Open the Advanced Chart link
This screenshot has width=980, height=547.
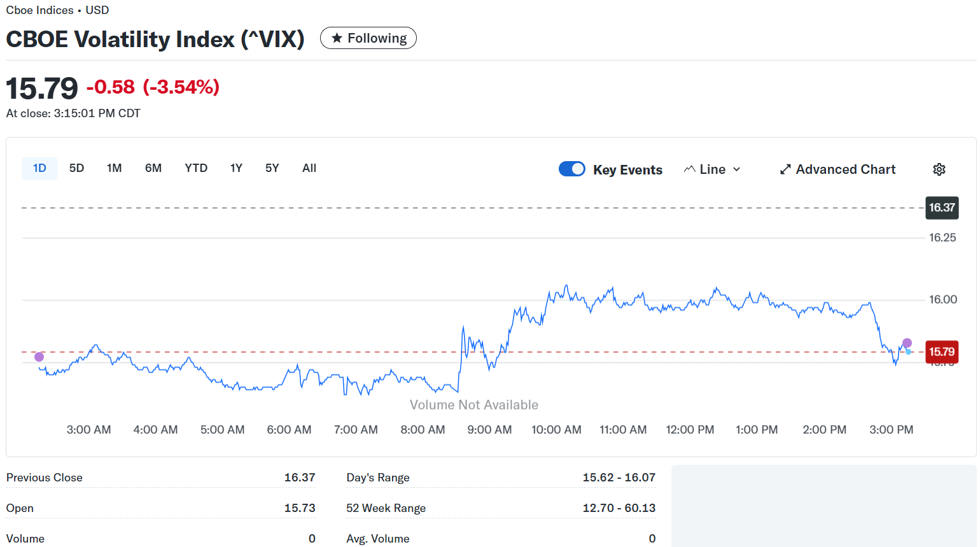(837, 169)
